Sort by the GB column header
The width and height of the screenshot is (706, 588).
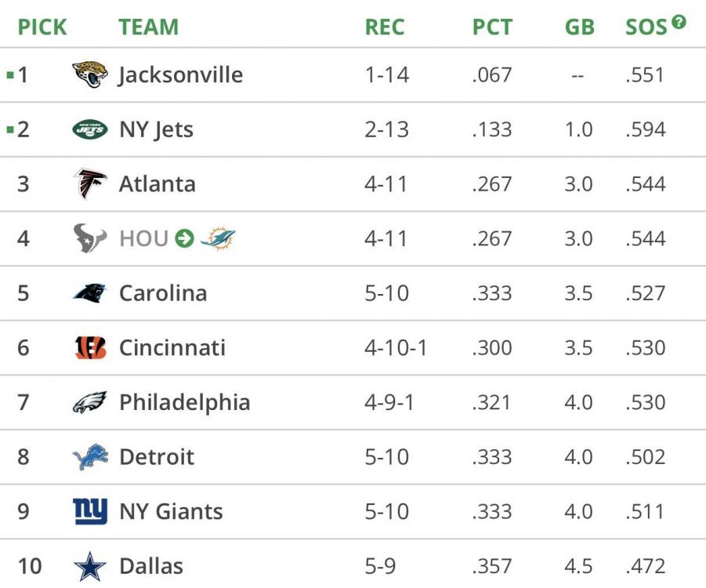coord(579,27)
